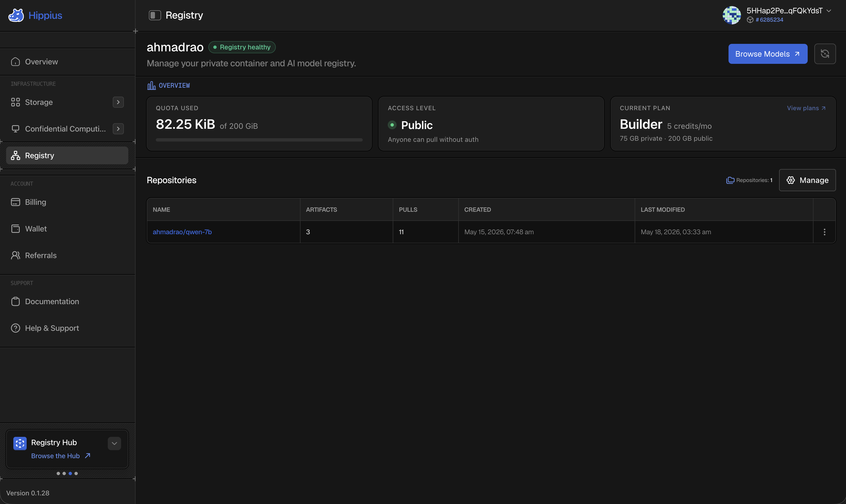Viewport: 846px width, 504px height.
Task: Refresh the registry with the sync icon button
Action: point(825,54)
